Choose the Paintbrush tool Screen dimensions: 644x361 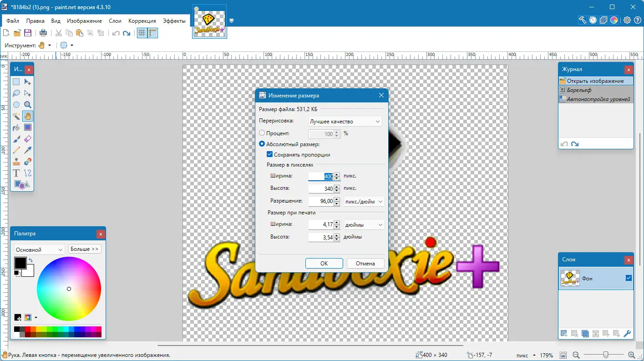click(16, 139)
